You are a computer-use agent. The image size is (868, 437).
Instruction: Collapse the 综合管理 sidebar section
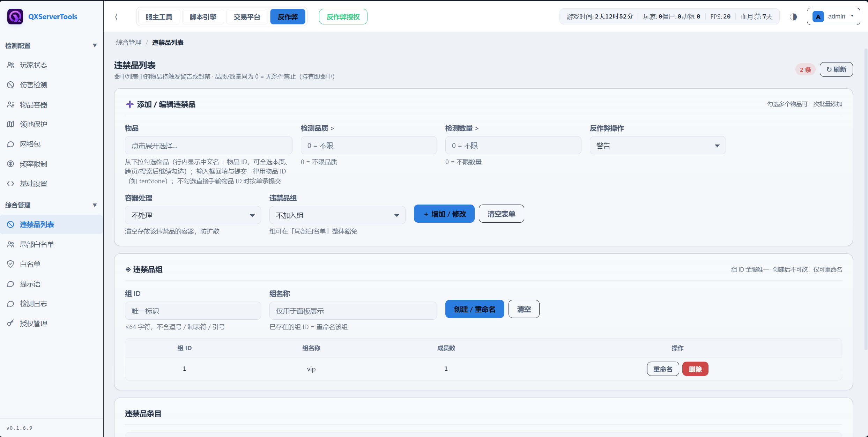coord(95,205)
